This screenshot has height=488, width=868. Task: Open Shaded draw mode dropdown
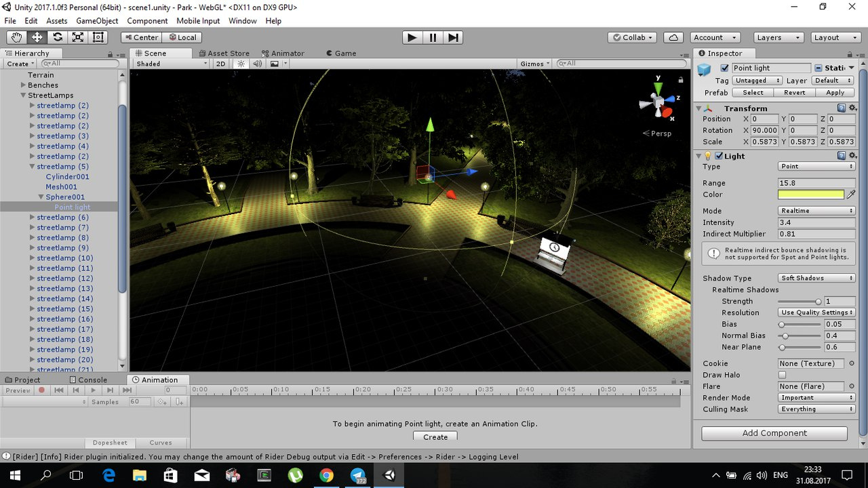172,64
